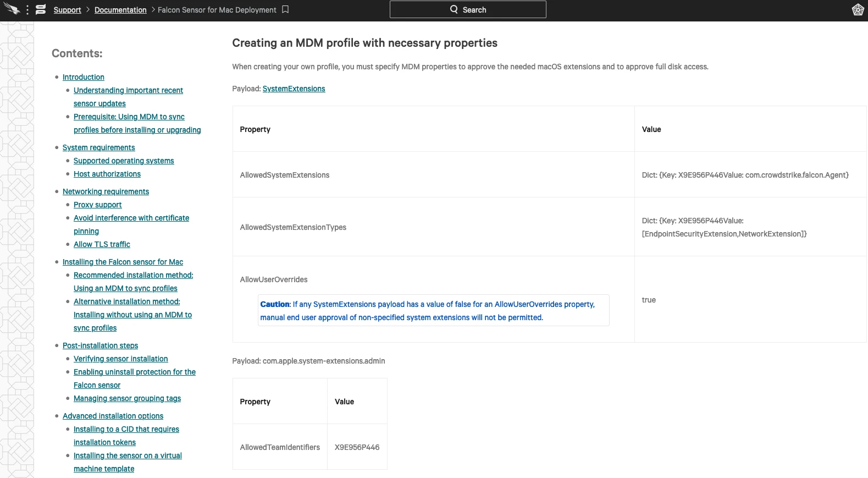
Task: Click the stacked-bars icon beside Support
Action: (41, 9)
